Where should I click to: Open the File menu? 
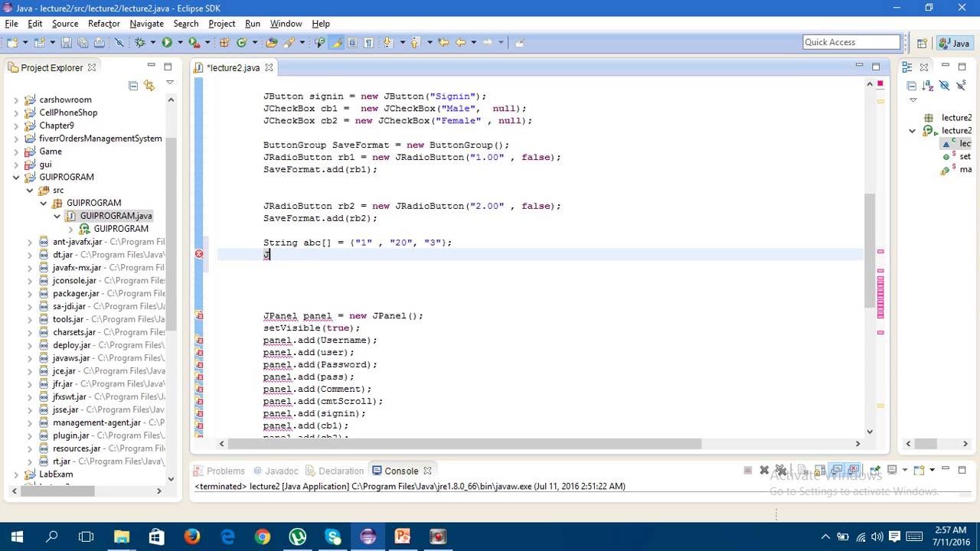11,24
